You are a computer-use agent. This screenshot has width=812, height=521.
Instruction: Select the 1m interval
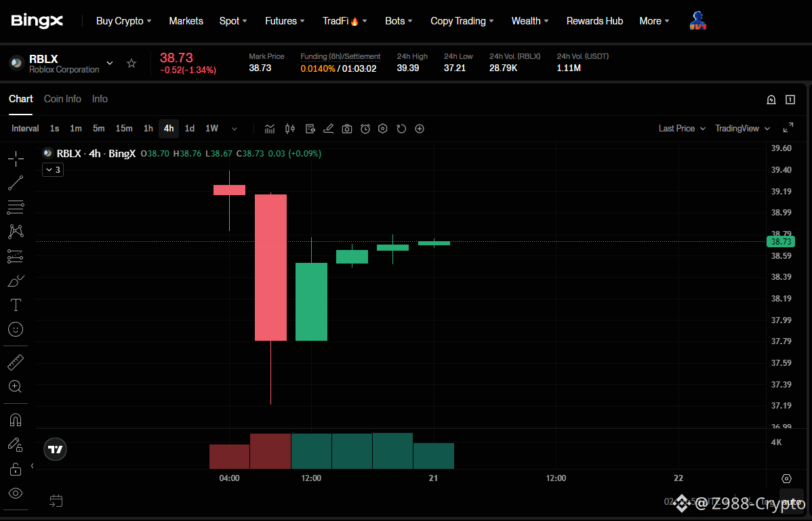76,128
